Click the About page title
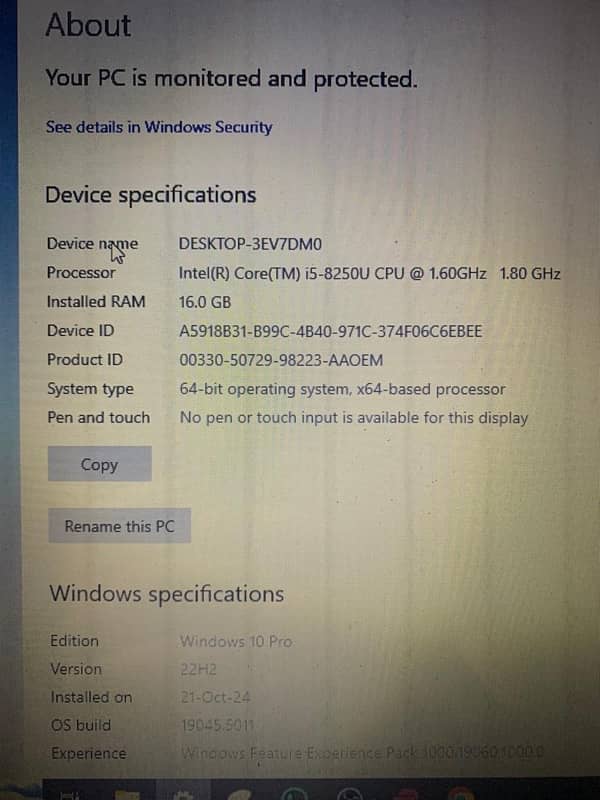 (88, 24)
